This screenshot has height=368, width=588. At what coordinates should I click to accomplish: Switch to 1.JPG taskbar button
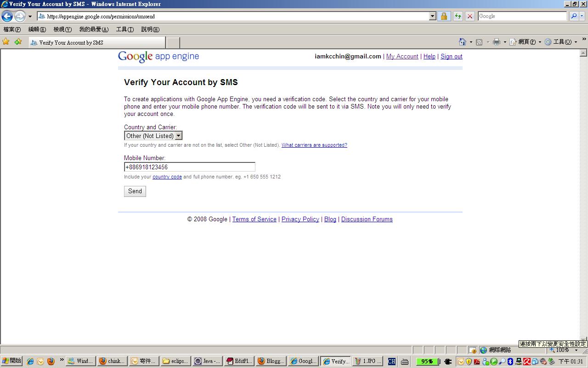tap(367, 361)
